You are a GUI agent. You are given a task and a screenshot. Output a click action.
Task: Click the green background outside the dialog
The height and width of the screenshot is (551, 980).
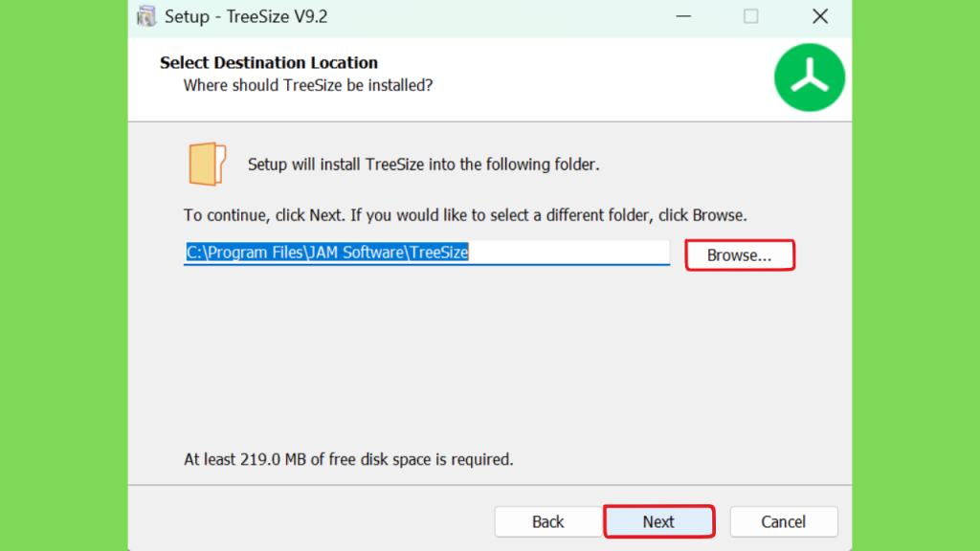click(x=62, y=275)
